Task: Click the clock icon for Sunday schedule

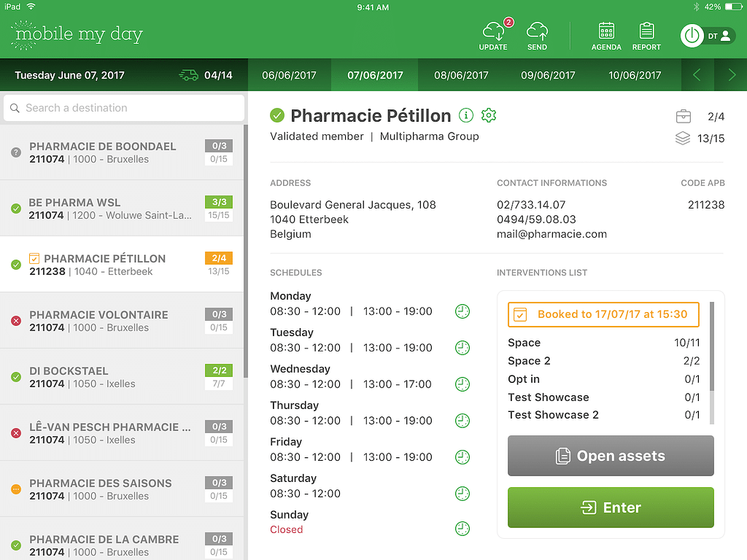Action: (x=462, y=529)
